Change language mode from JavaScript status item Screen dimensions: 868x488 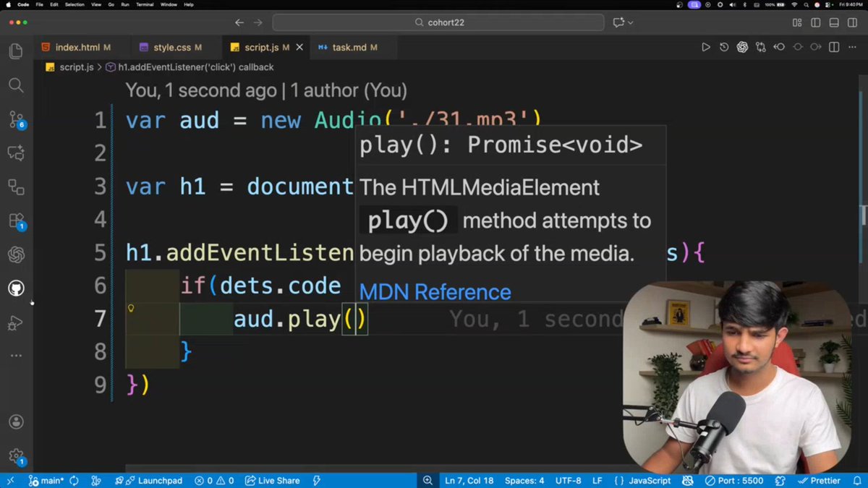point(649,480)
